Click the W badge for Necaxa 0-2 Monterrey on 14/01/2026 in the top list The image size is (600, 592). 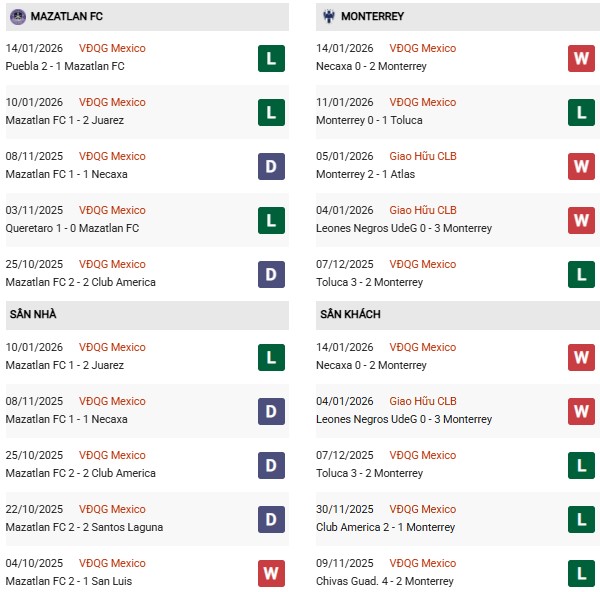coord(581,58)
